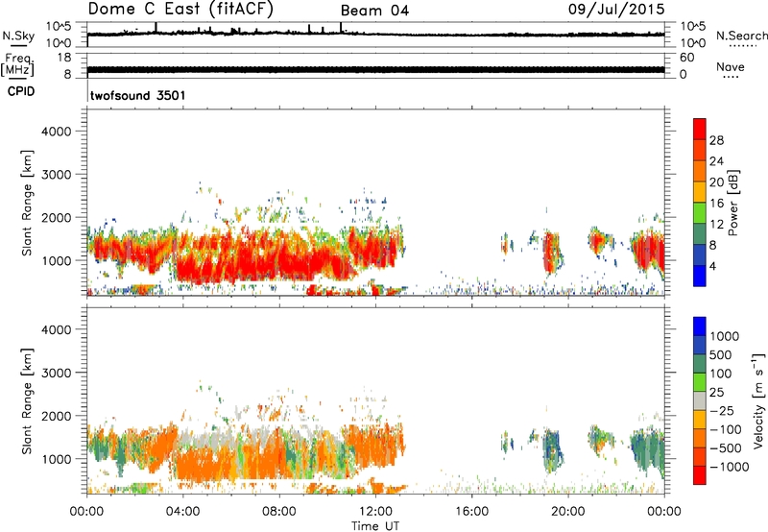Click the "N.Sky" legend label
The height and width of the screenshot is (532, 768).
point(18,36)
